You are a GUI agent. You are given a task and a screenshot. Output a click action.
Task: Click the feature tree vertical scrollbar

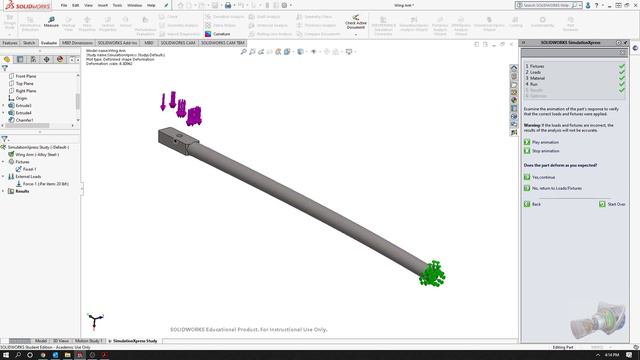point(78,101)
